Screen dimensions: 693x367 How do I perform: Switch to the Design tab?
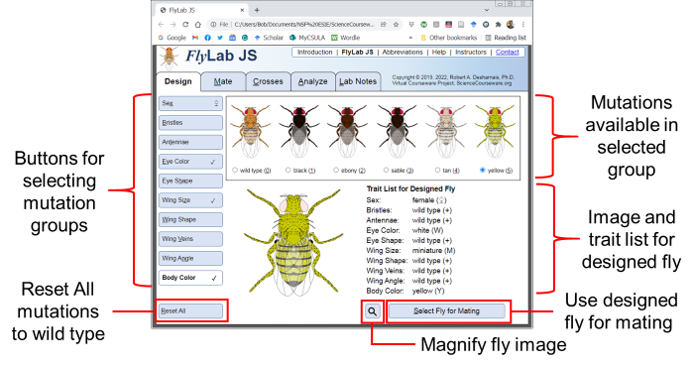[178, 82]
